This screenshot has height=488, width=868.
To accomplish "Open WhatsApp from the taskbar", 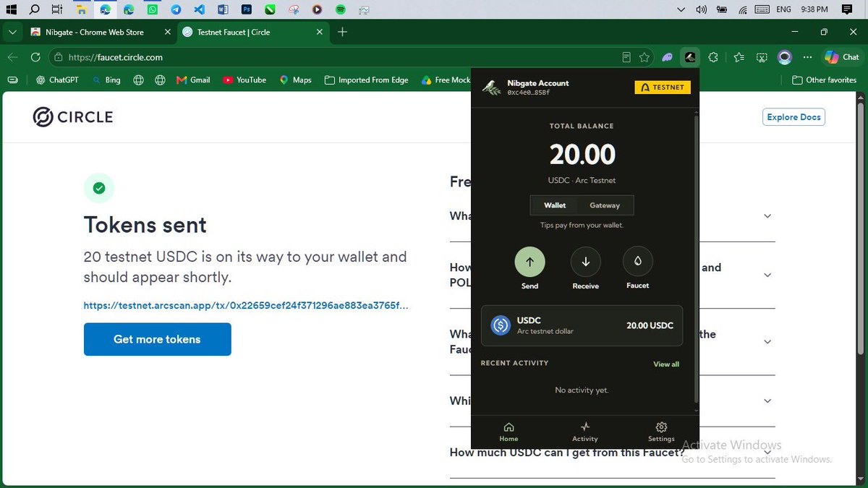I will tap(152, 10).
